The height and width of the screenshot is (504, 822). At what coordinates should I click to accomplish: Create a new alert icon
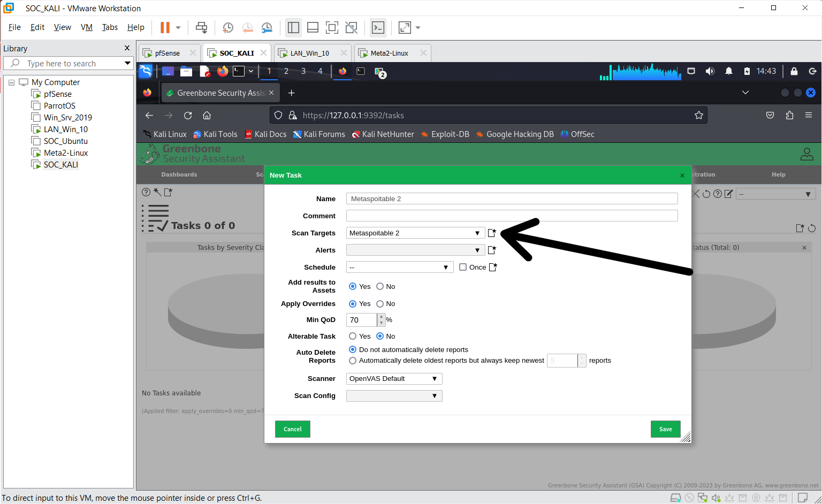pyautogui.click(x=492, y=250)
